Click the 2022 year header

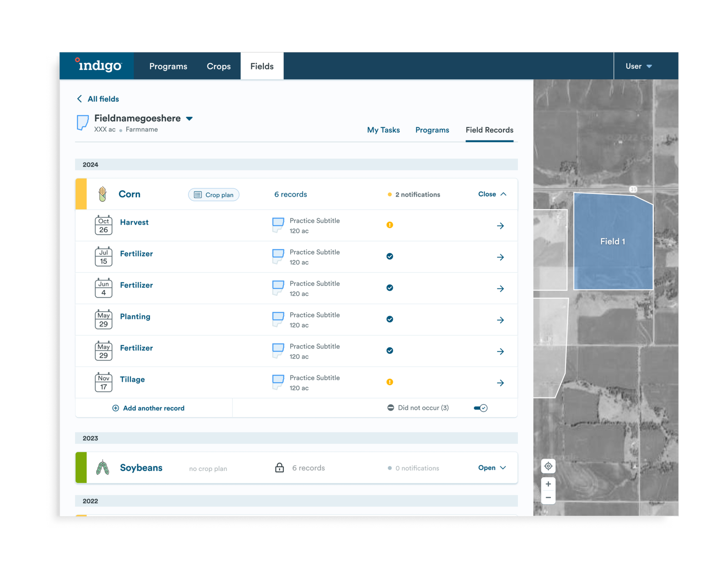(296, 501)
